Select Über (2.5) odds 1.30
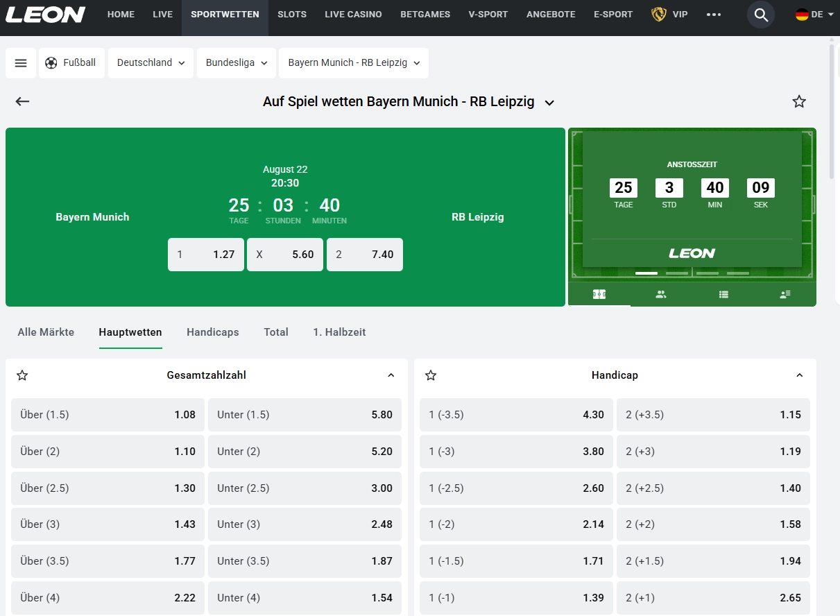This screenshot has height=616, width=840. [x=108, y=488]
